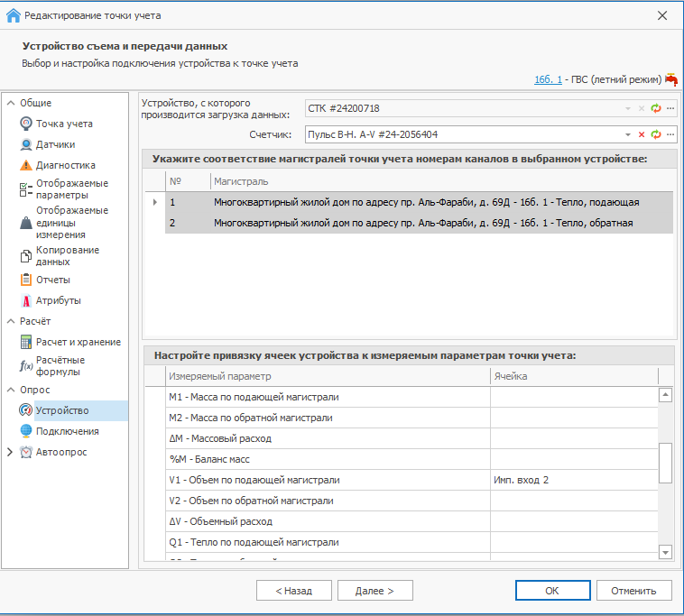Screen dimensions: 684x616
Task: Click the Ячейка cell for M1 mass row
Action: [x=573, y=397]
